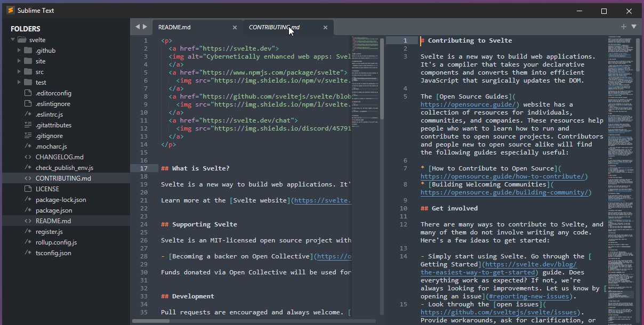644x325 pixels.
Task: Click the minimap of the right pane
Action: pos(618,160)
